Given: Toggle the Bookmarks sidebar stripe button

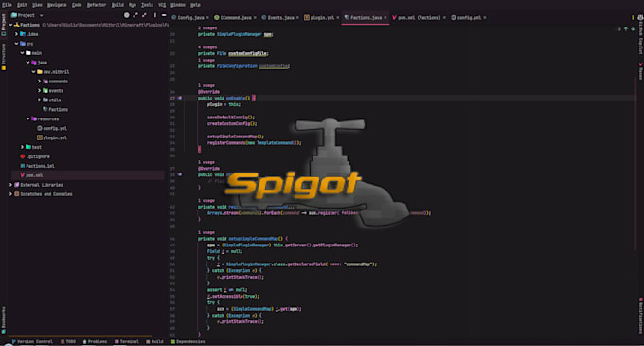Looking at the screenshot, I should point(3,319).
